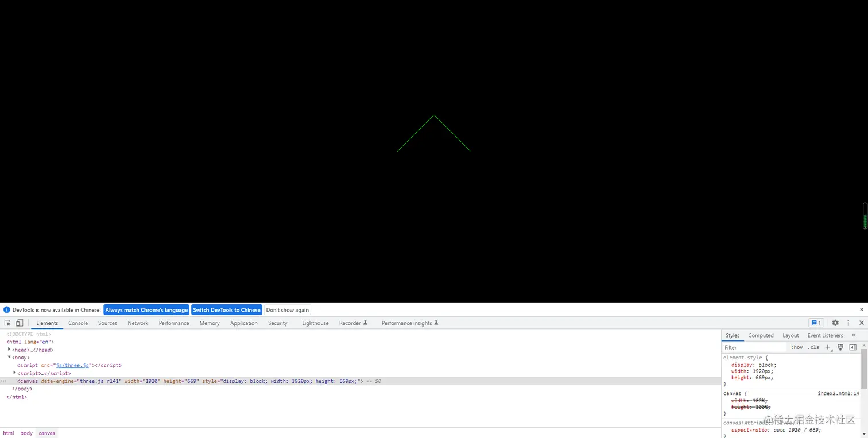
Task: Toggle the device toolbar icon
Action: point(20,323)
